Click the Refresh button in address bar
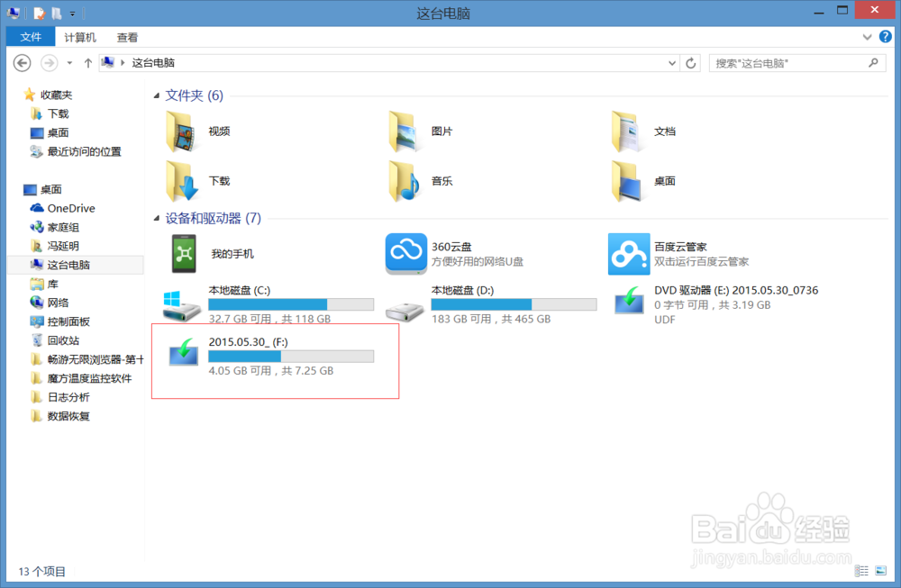This screenshot has width=901, height=588. pos(690,63)
